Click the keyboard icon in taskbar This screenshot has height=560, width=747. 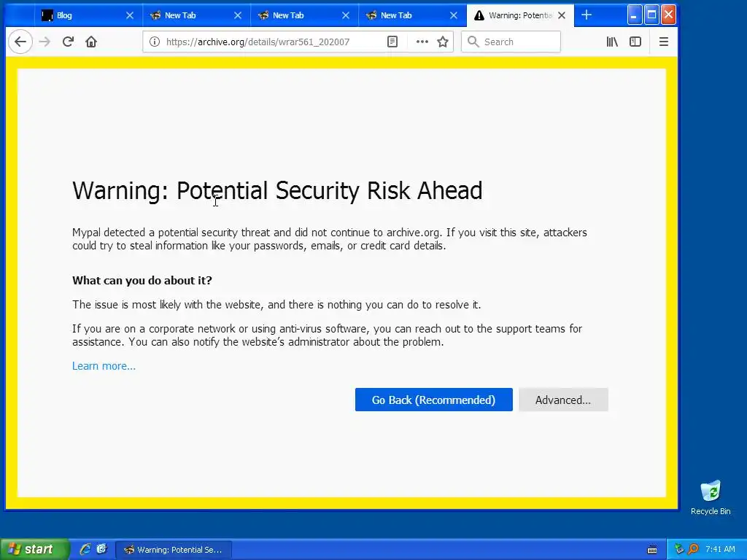click(x=652, y=550)
